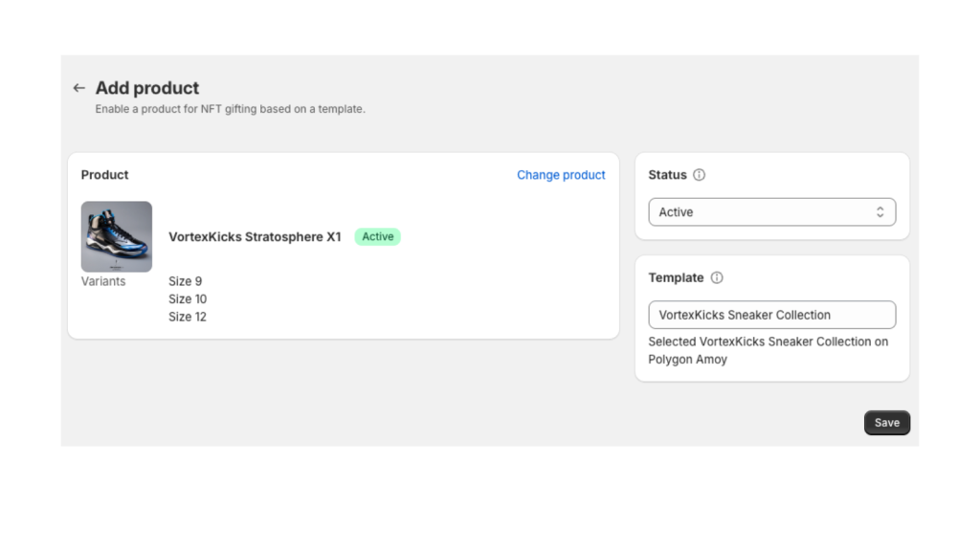Viewport: 980px width, 551px height.
Task: Open the Status dropdown showing Active
Action: pyautogui.click(x=771, y=212)
